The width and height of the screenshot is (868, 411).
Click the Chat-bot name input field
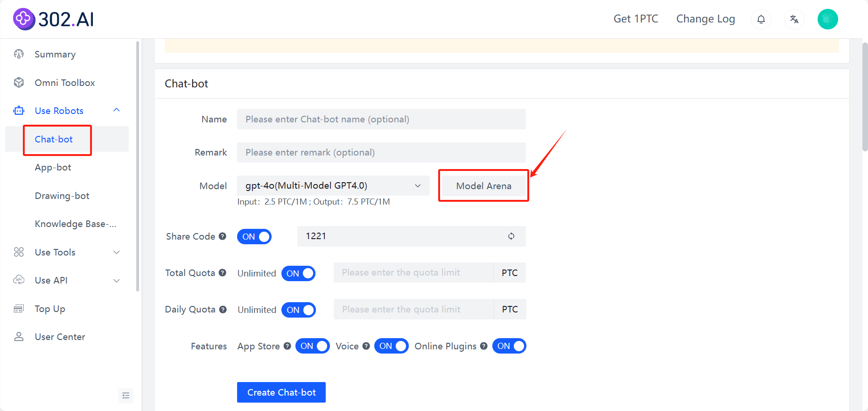(381, 119)
